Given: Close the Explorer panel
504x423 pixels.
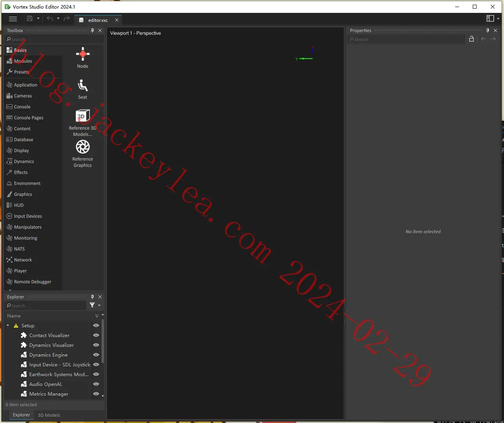Looking at the screenshot, I should pos(100,297).
